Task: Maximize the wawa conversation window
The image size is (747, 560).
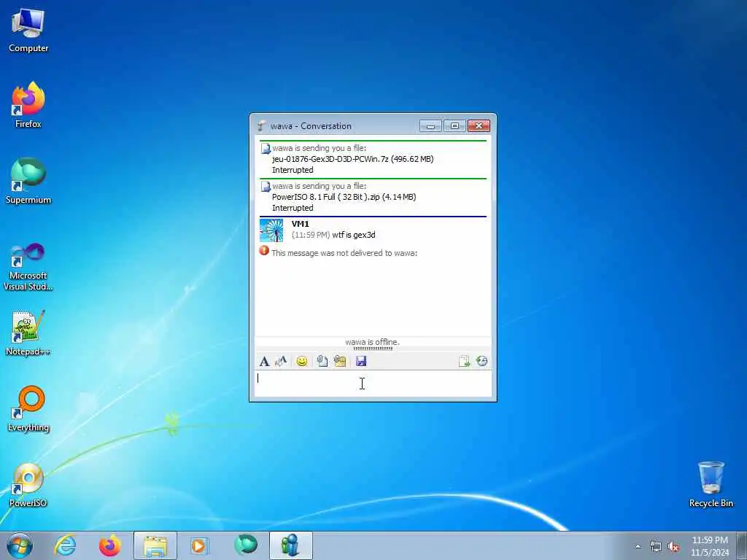Action: coord(454,125)
